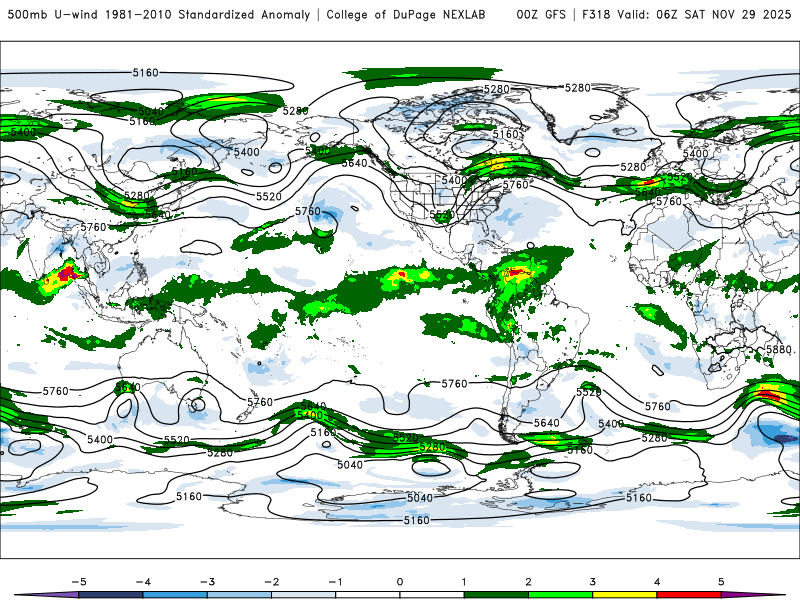Click the '00Z GFS' model run label
Image resolution: width=800 pixels, height=600 pixels.
click(x=541, y=14)
